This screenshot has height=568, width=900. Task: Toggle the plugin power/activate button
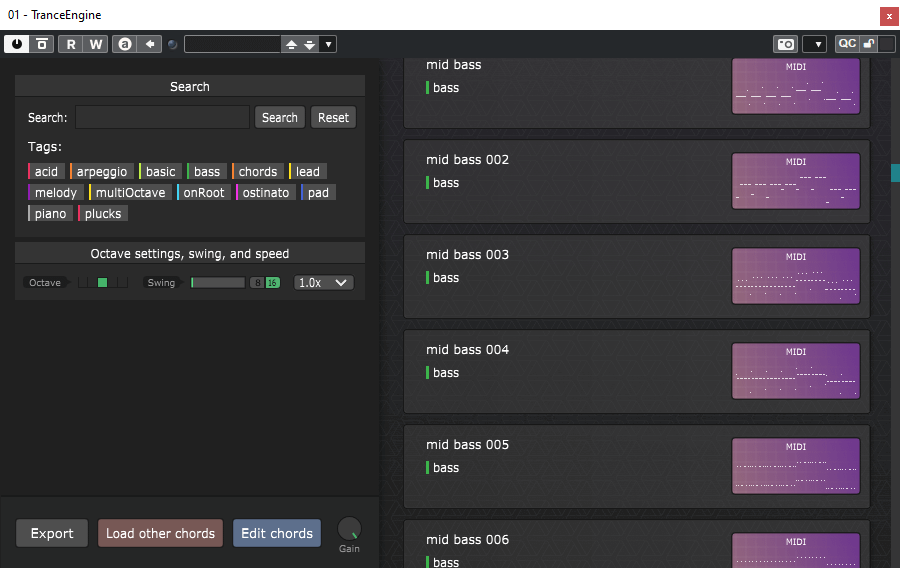point(17,44)
